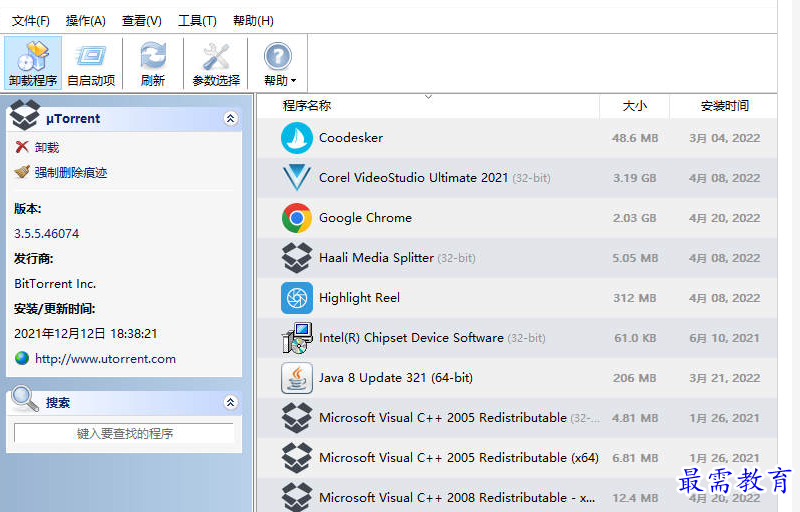Open the http://www.utorrent.com link
This screenshot has height=512, width=800.
tap(105, 359)
